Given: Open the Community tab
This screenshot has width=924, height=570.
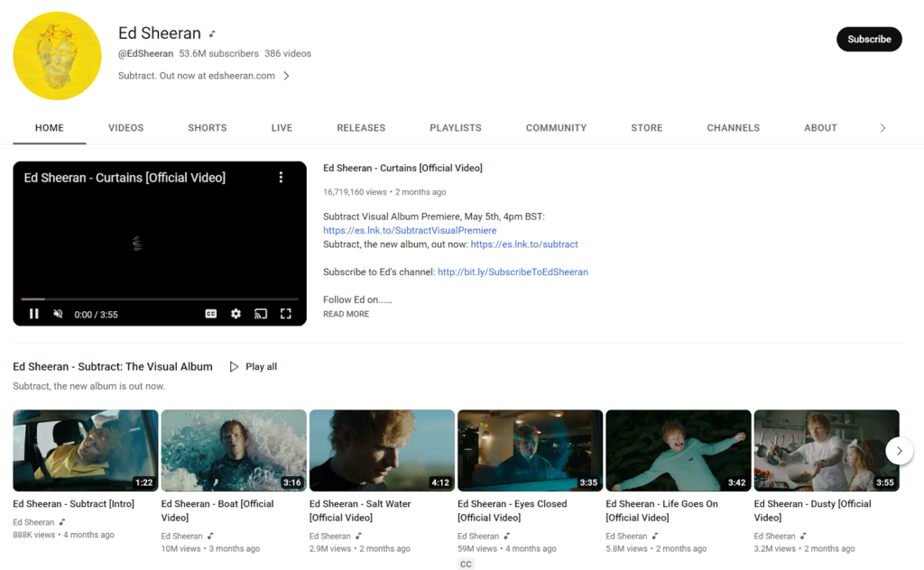Looking at the screenshot, I should (x=556, y=128).
